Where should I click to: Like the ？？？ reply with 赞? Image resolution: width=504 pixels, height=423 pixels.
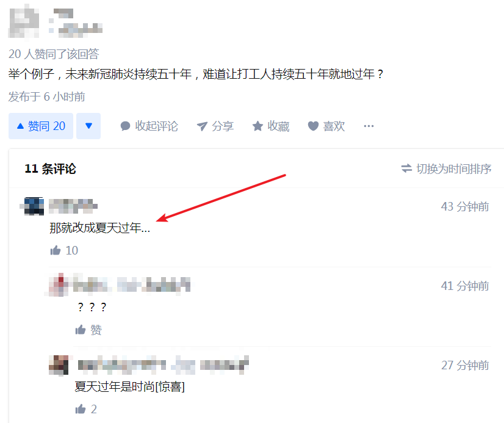[x=88, y=330]
